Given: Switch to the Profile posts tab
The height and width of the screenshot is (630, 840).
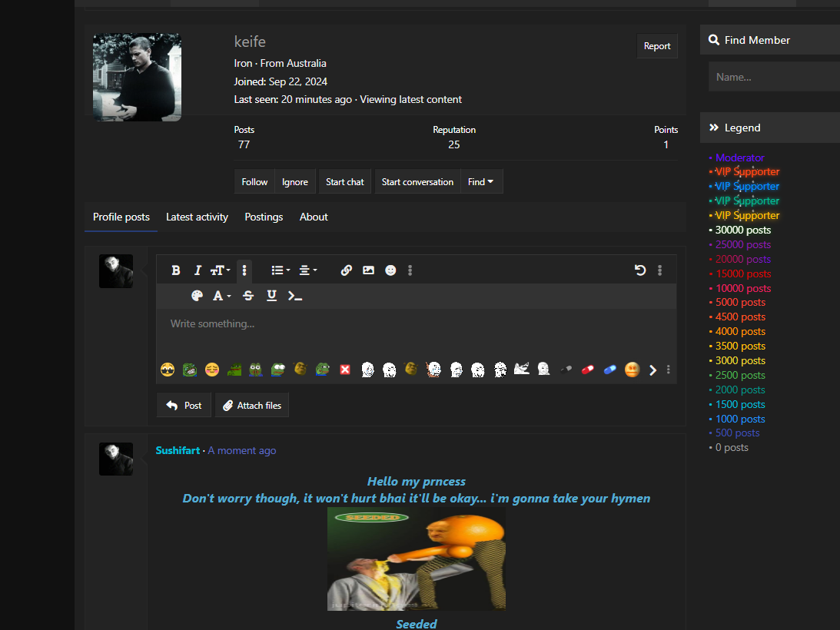Looking at the screenshot, I should pyautogui.click(x=121, y=217).
